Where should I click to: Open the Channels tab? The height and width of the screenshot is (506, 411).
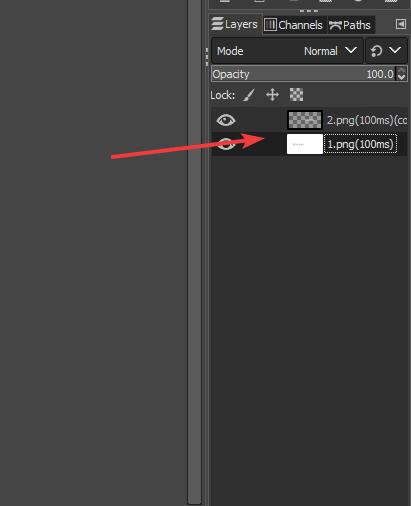point(294,25)
